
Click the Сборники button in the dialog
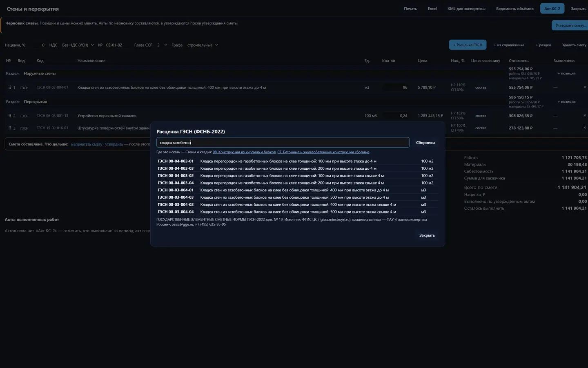(425, 143)
